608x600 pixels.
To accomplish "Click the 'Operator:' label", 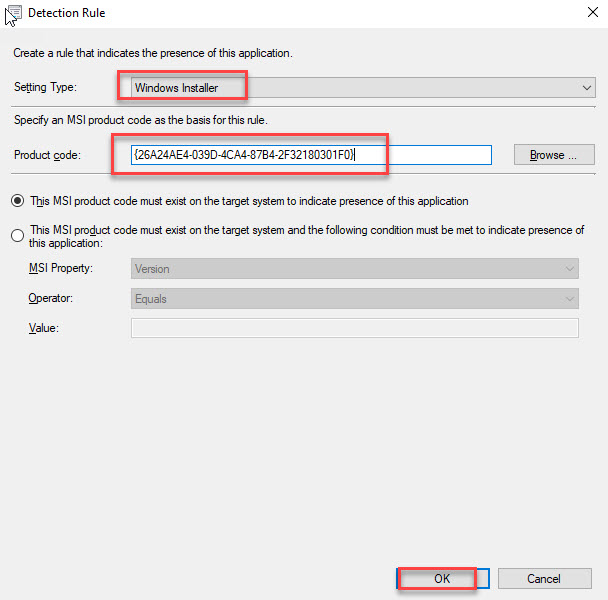I will tap(52, 299).
